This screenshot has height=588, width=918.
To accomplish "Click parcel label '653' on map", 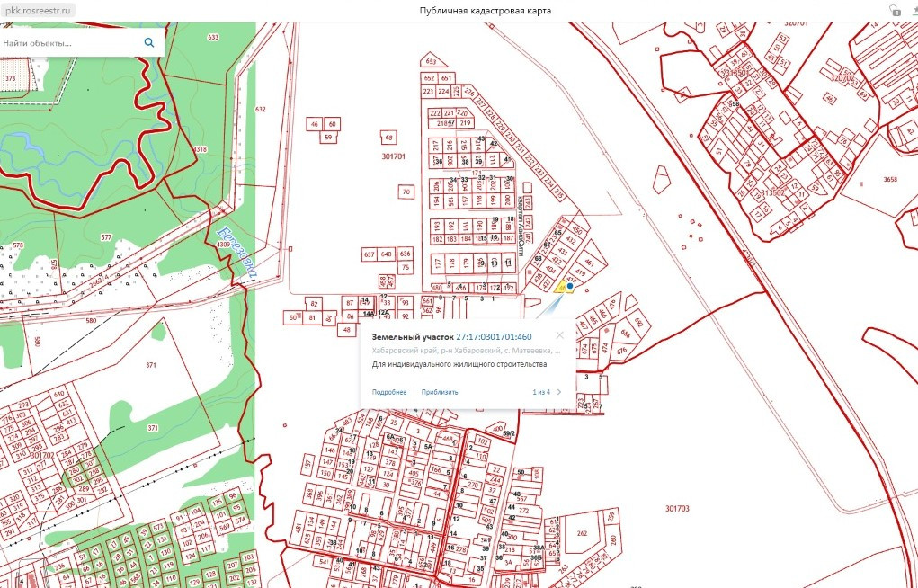I will pyautogui.click(x=431, y=61).
